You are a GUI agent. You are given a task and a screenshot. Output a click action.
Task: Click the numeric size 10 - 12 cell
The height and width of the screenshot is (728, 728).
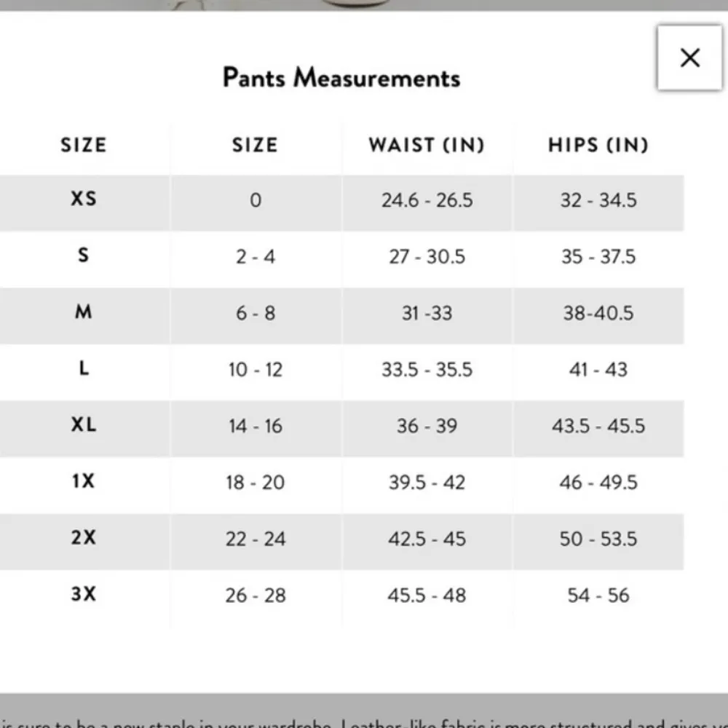coord(256,370)
